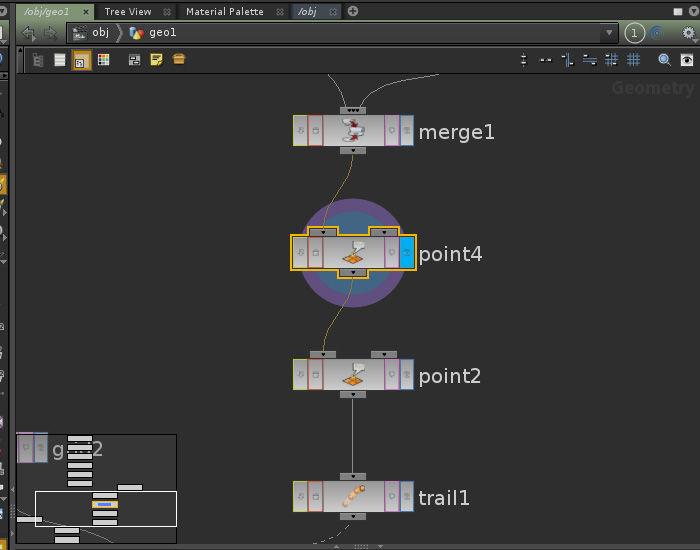Image resolution: width=700 pixels, height=550 pixels.
Task: Click the color palette grid icon
Action: [x=103, y=60]
